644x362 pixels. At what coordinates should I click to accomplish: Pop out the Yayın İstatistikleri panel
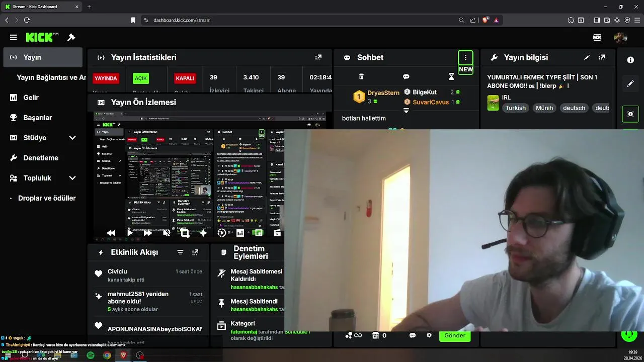click(318, 58)
